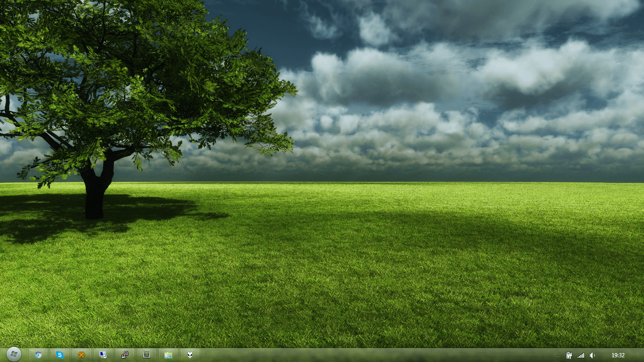
Task: Show hidden system tray icons arrow
Action: point(558,355)
